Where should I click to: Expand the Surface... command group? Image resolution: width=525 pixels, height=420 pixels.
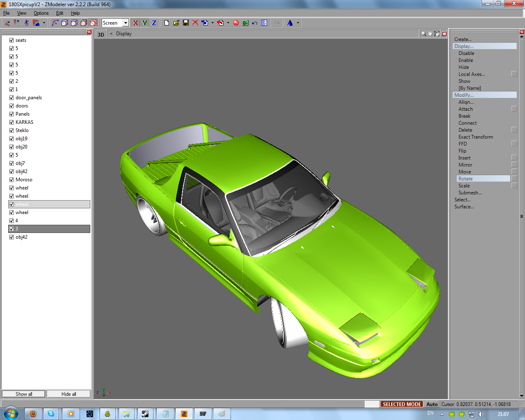[464, 207]
